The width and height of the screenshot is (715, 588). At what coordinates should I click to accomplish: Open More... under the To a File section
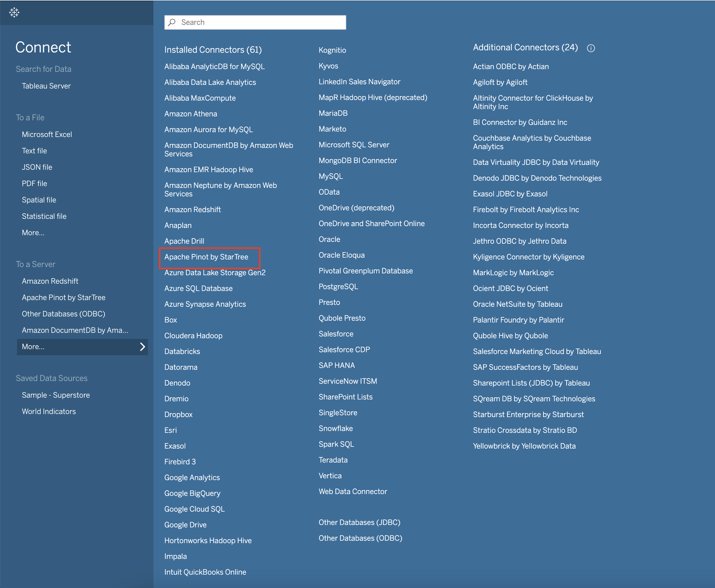pos(33,232)
